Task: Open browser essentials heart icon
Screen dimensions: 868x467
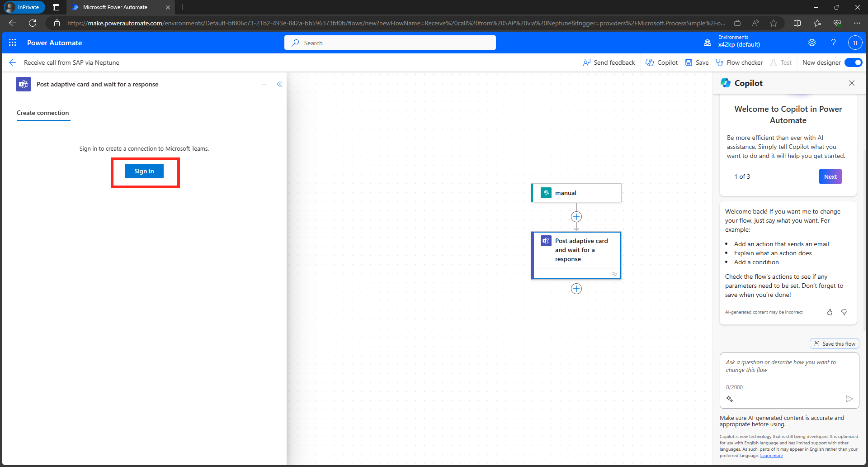Action: tap(837, 23)
